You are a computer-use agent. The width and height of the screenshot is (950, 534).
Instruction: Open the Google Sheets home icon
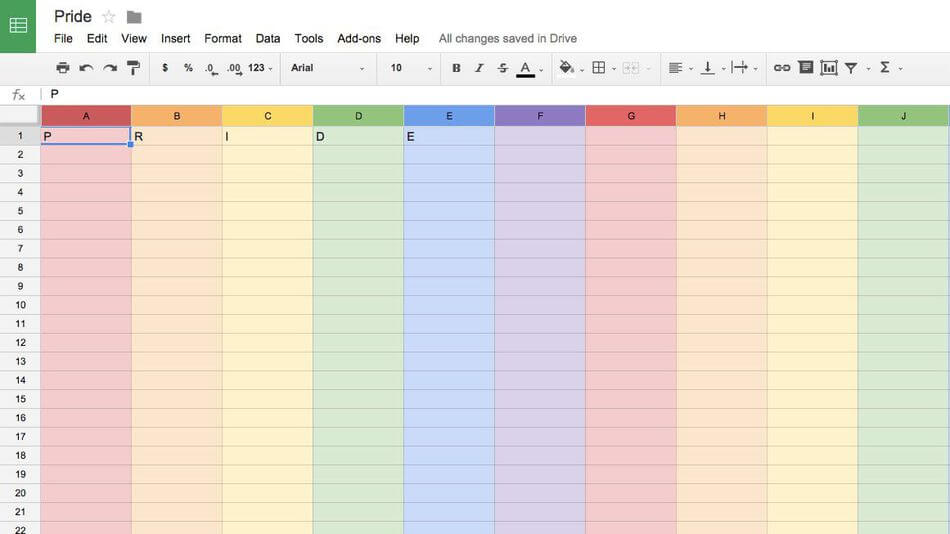(x=18, y=26)
